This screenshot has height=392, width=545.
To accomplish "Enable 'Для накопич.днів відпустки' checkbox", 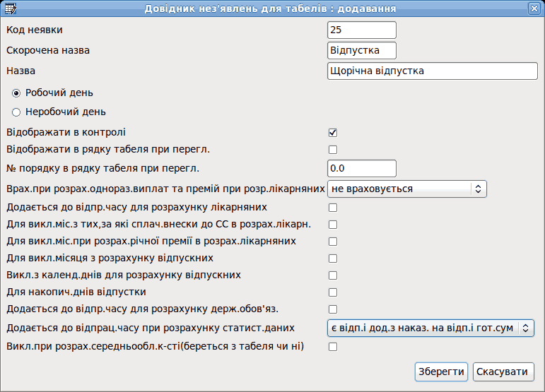I will (333, 292).
